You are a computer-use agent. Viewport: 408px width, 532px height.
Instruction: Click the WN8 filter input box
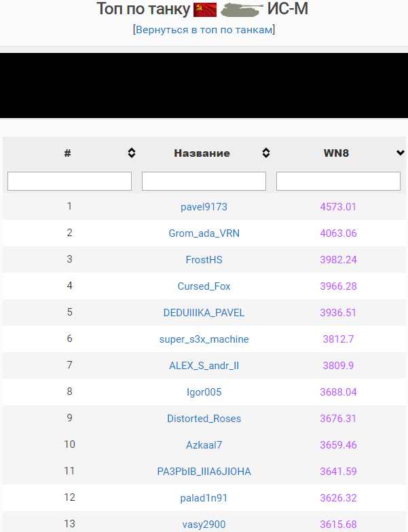[x=338, y=181]
